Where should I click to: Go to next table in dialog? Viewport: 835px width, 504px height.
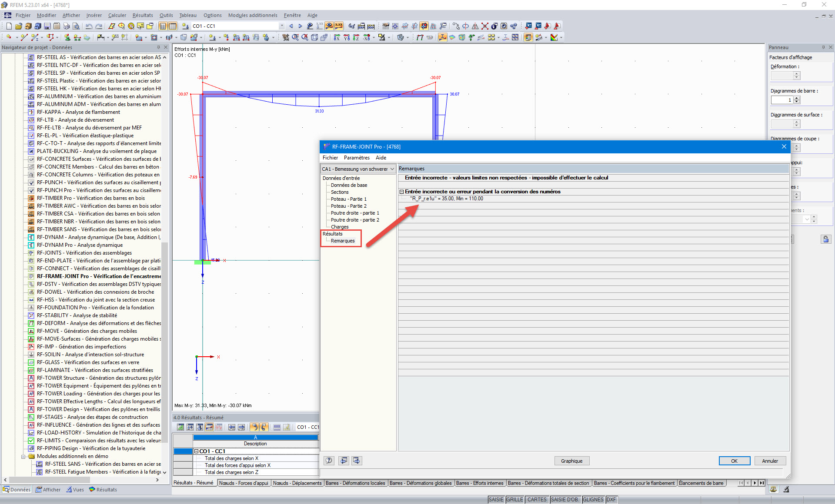(357, 461)
